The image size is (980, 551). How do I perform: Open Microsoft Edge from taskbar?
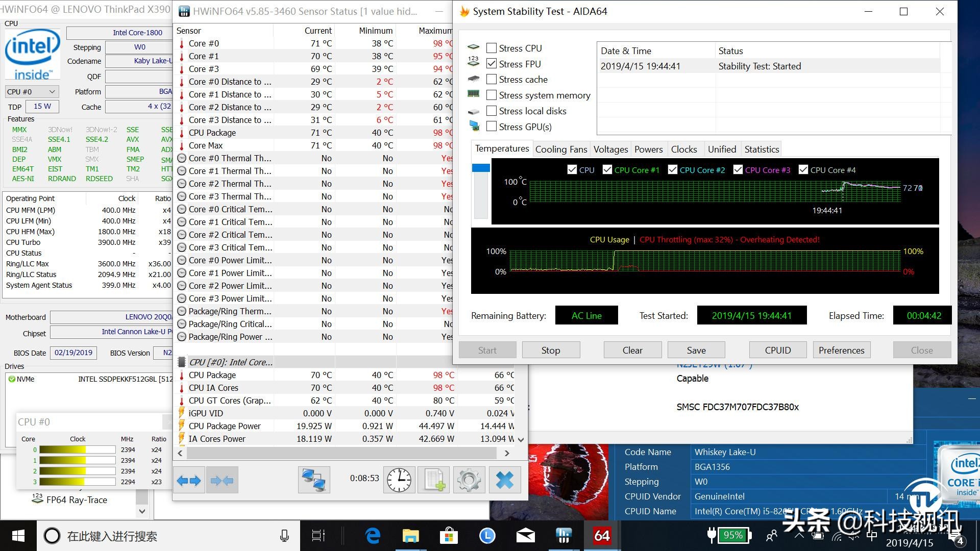coord(373,536)
